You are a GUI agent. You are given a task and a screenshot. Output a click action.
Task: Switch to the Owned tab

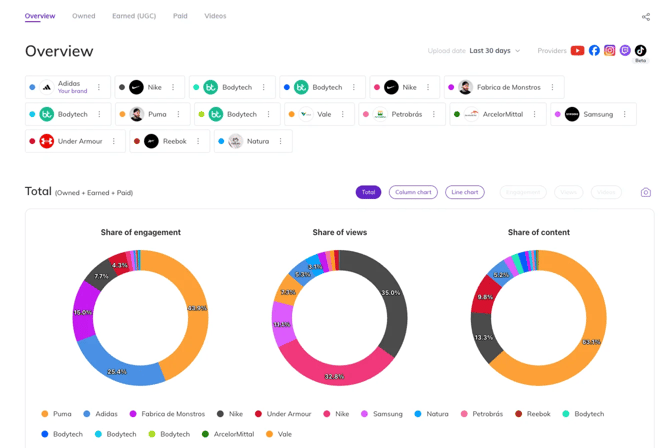[x=84, y=16]
